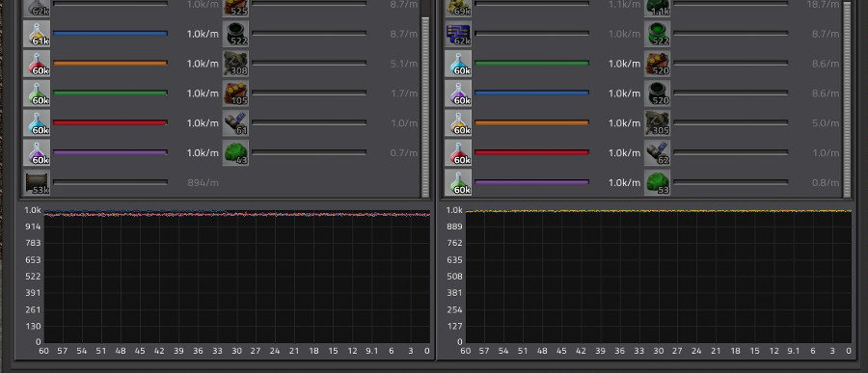Screen dimensions: 868x373
Task: Click the item icon showing count 62
Action: coord(658,152)
